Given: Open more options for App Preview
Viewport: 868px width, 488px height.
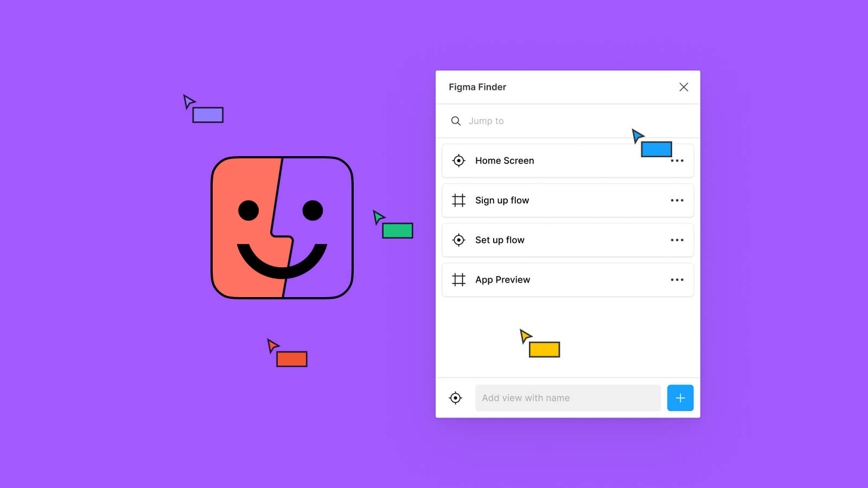Looking at the screenshot, I should [677, 280].
